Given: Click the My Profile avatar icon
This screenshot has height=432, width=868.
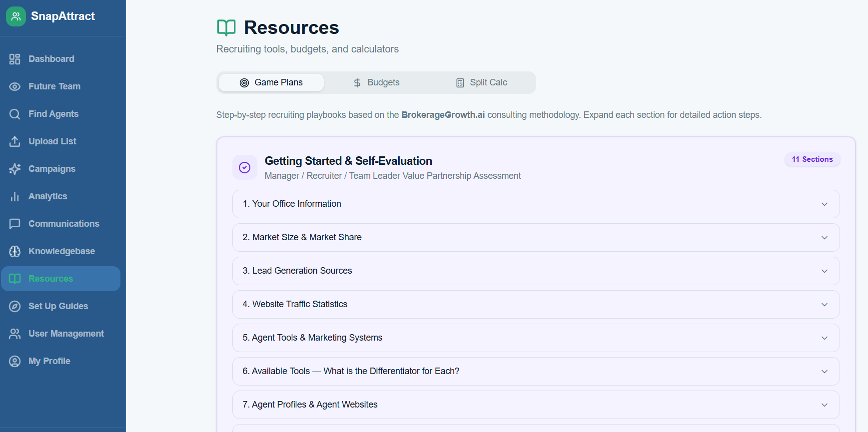Looking at the screenshot, I should point(15,361).
